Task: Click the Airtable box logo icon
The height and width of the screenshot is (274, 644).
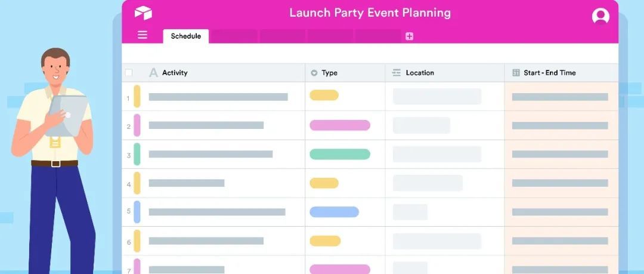Action: point(143,13)
